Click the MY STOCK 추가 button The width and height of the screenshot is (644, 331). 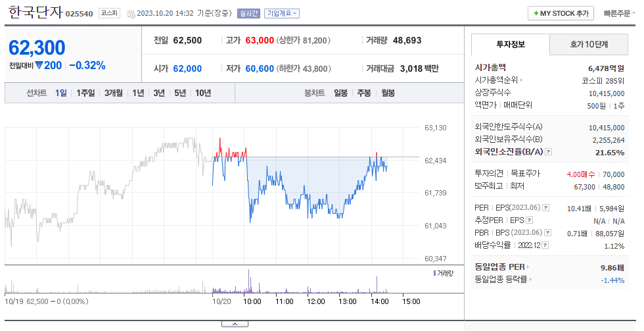tap(561, 14)
